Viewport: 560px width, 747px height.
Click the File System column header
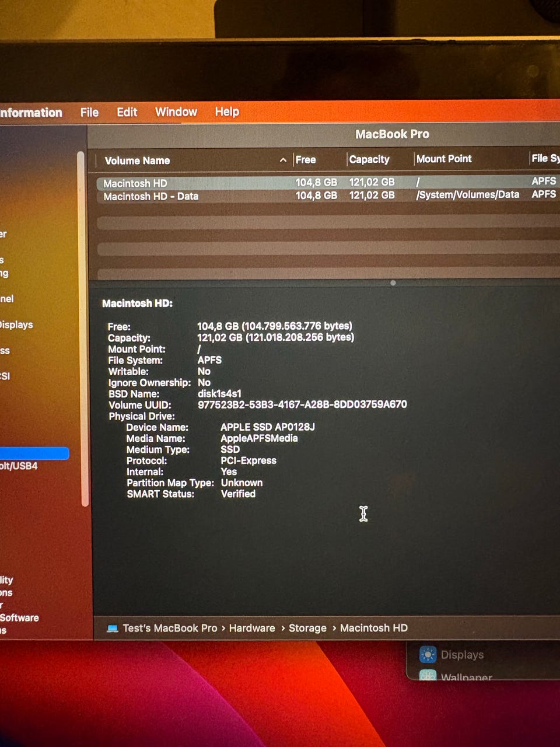coord(545,158)
